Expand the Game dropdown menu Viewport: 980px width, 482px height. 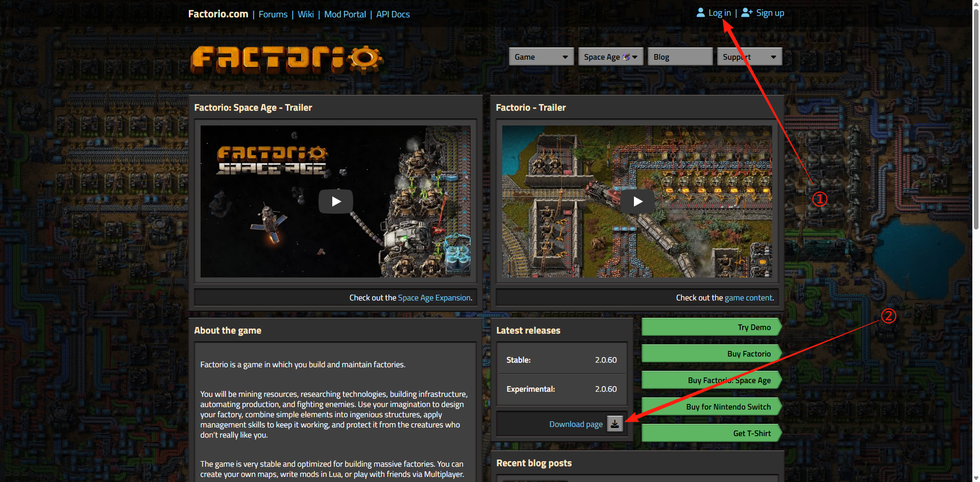pos(541,57)
